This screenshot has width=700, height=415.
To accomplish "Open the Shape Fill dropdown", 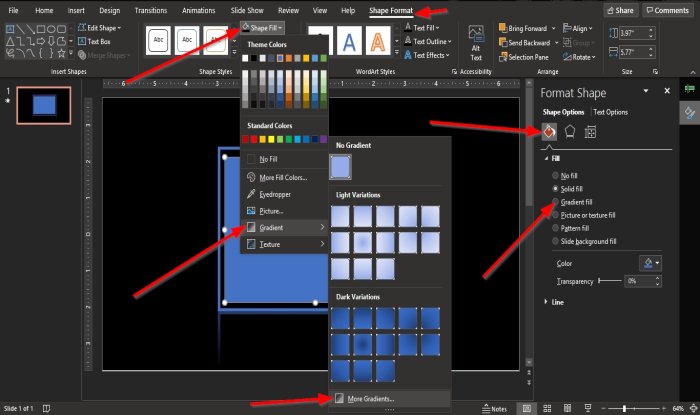I will click(x=264, y=28).
